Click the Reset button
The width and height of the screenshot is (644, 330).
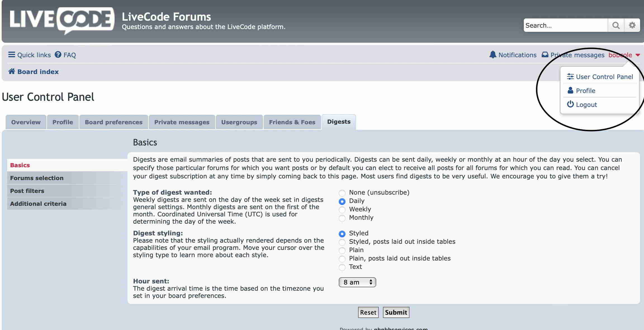(368, 312)
